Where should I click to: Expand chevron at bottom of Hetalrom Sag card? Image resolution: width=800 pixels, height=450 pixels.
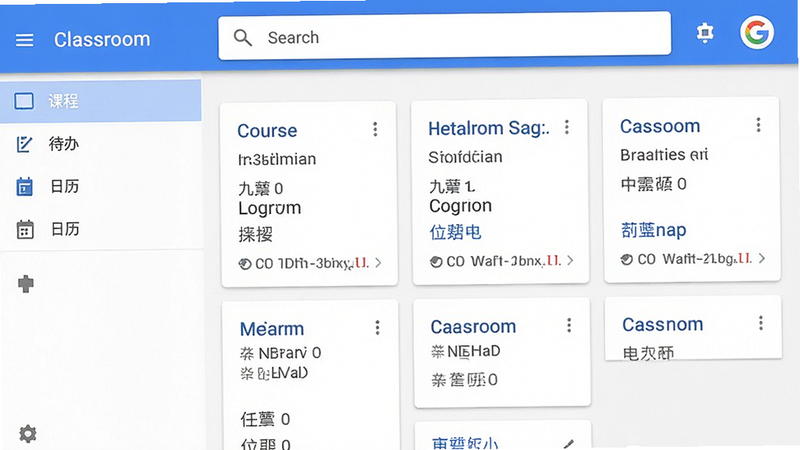click(x=570, y=261)
